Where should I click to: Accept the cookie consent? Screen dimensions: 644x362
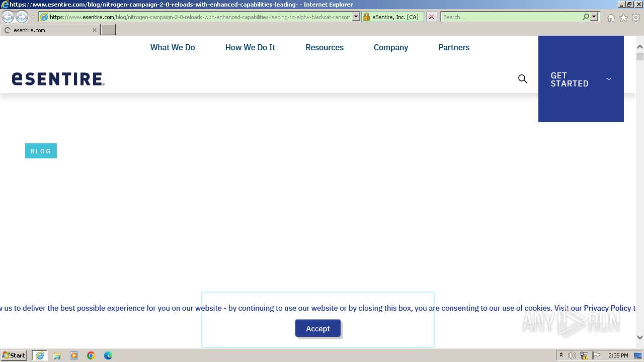(318, 328)
